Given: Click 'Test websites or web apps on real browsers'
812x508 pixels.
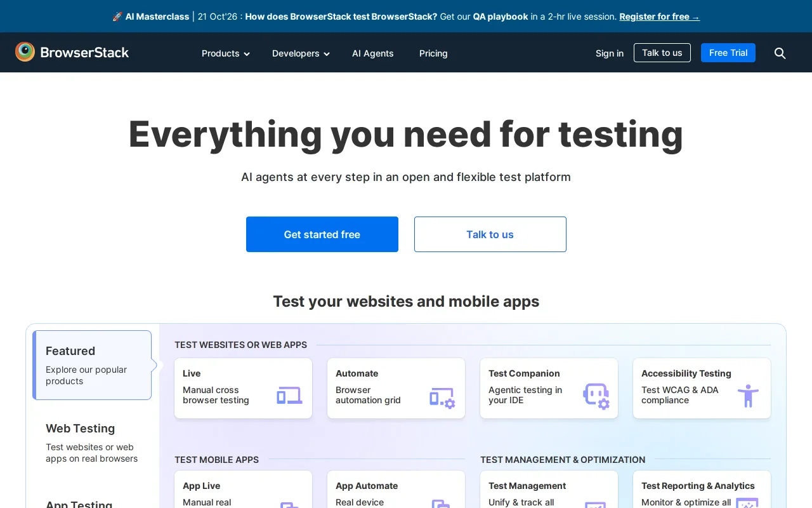Looking at the screenshot, I should (x=91, y=453).
